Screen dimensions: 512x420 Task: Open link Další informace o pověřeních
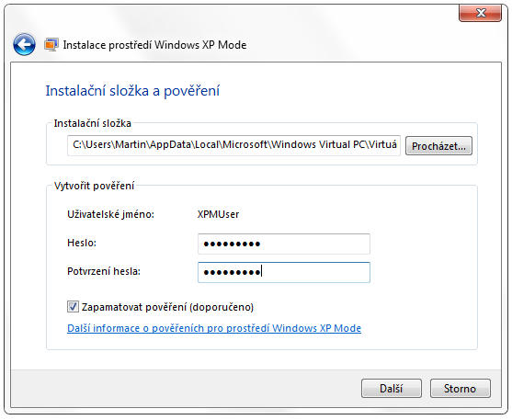tap(214, 328)
